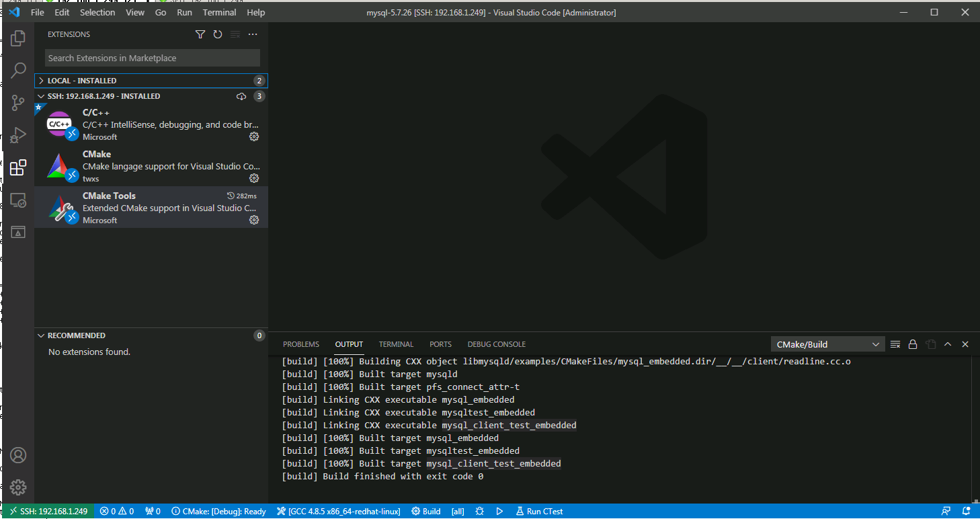
Task: Open the Remote Explorer view
Action: click(x=18, y=200)
